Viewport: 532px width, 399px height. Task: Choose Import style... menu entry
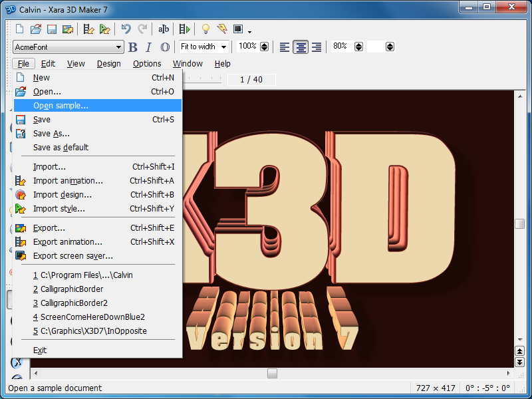tap(98, 208)
